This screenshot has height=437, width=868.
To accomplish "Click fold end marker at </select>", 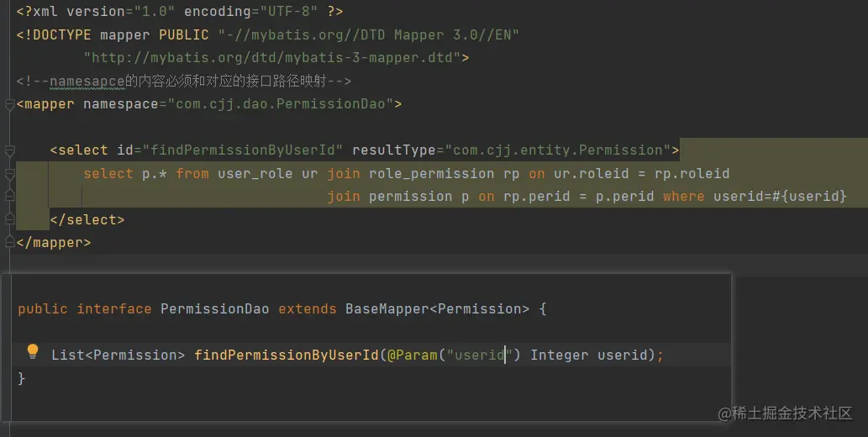I will (x=9, y=219).
